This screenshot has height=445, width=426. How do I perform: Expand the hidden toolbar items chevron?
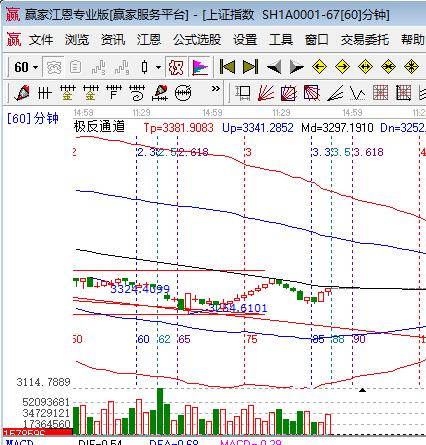[216, 89]
